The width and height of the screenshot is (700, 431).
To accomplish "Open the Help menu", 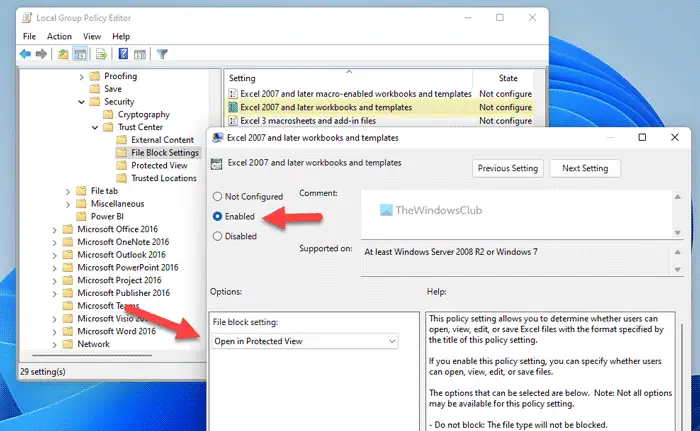I will click(x=121, y=36).
